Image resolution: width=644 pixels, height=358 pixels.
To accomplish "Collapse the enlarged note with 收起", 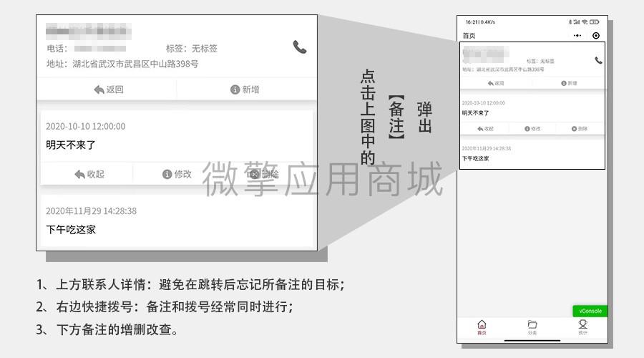I will pos(89,174).
